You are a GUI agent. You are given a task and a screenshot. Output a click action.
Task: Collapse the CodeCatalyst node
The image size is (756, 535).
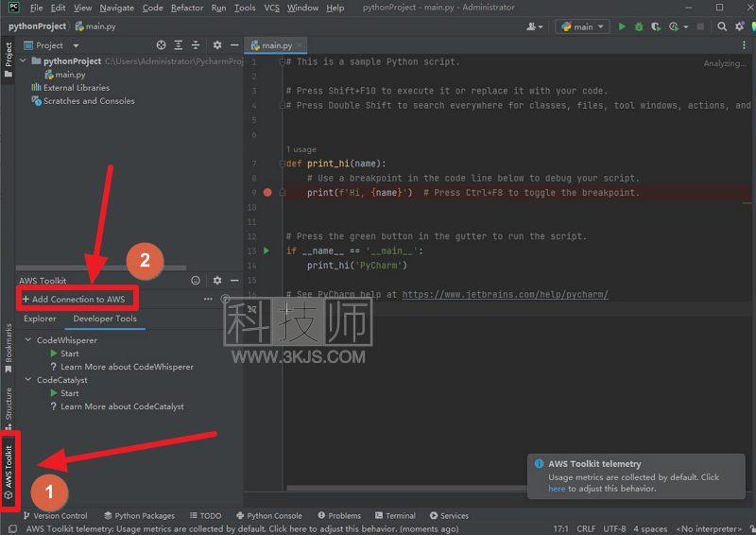click(28, 380)
